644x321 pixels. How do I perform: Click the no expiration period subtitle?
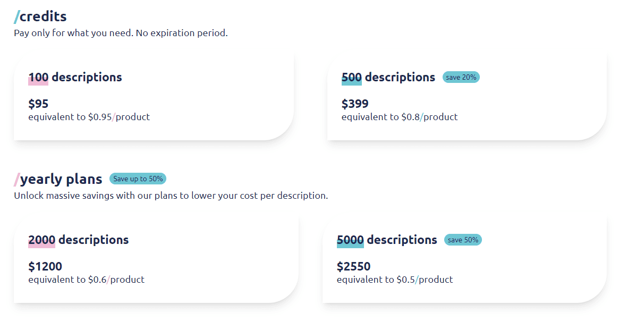point(121,32)
